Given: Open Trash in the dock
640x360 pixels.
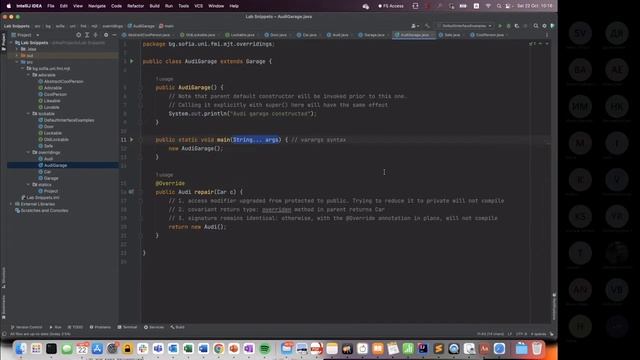Looking at the screenshot, I should coord(537,349).
